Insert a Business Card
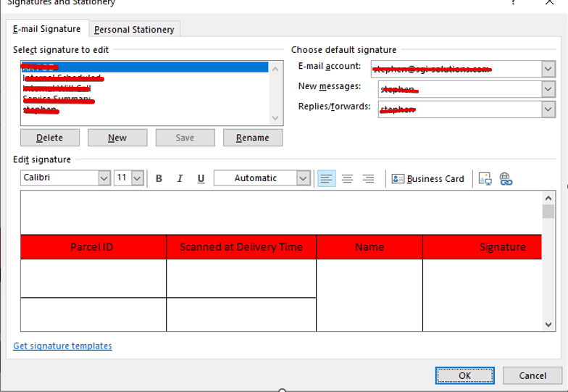Screen dimensions: 568x392 coord(427,178)
